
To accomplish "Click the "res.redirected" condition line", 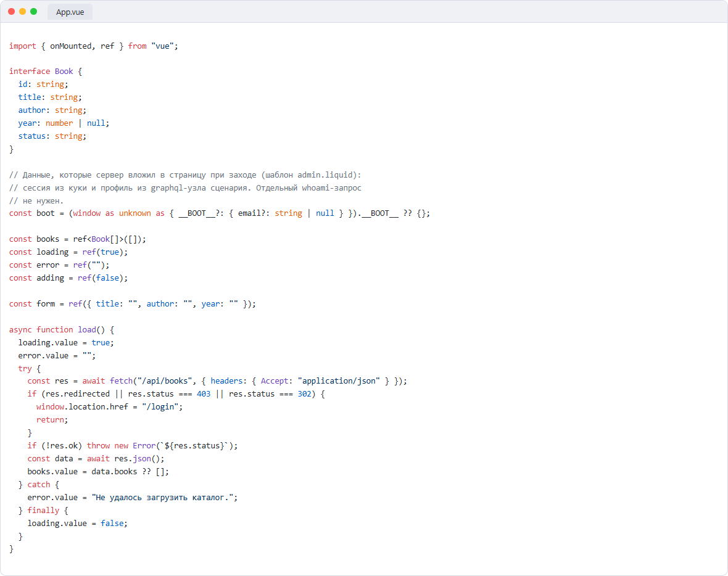I will [176, 394].
